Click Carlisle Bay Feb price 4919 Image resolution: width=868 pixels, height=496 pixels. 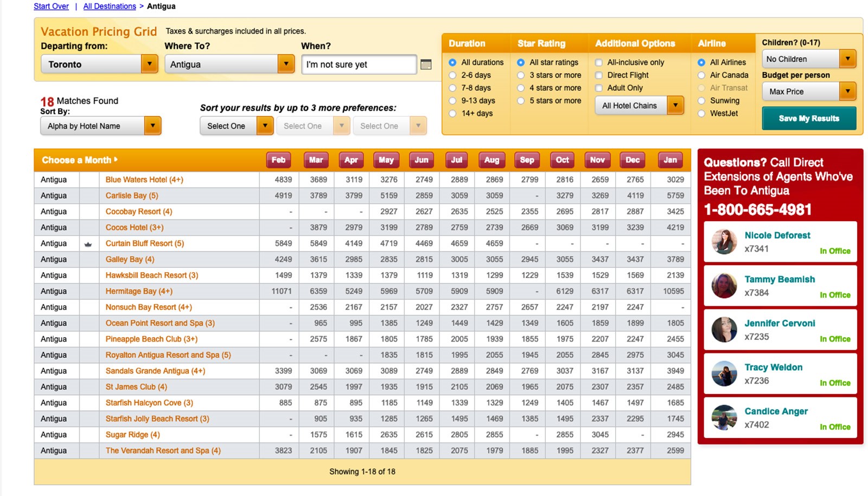tap(283, 196)
